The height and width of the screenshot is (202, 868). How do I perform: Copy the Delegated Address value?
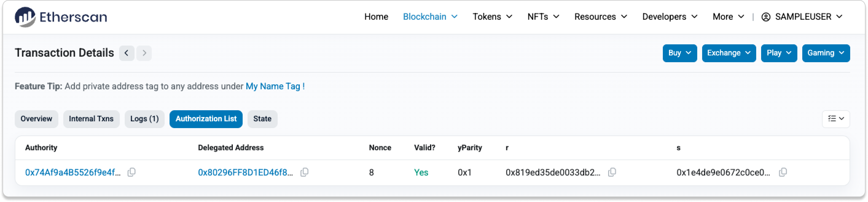(304, 172)
